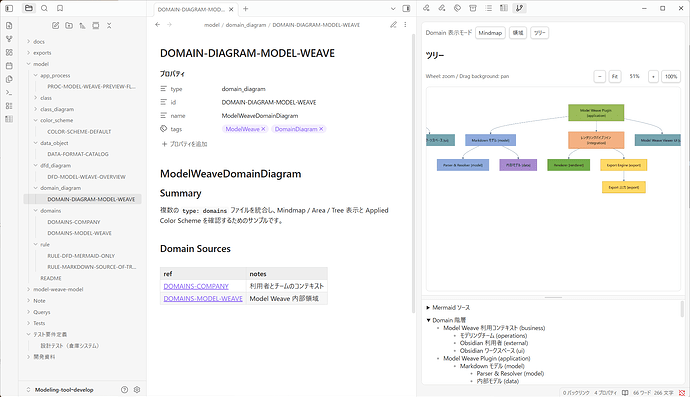
Task: Open the DOMAINS-MODEL-WEAVE link in table
Action: click(203, 298)
